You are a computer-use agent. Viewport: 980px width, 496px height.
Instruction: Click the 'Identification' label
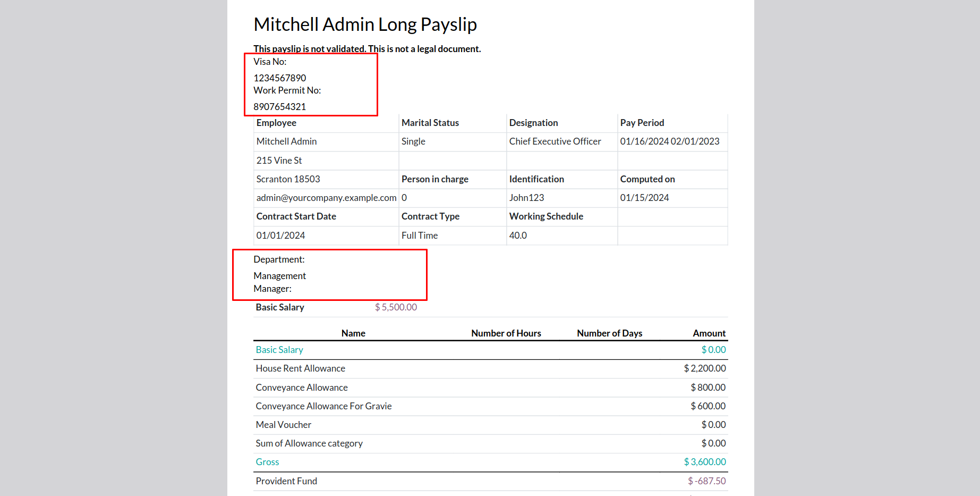536,179
